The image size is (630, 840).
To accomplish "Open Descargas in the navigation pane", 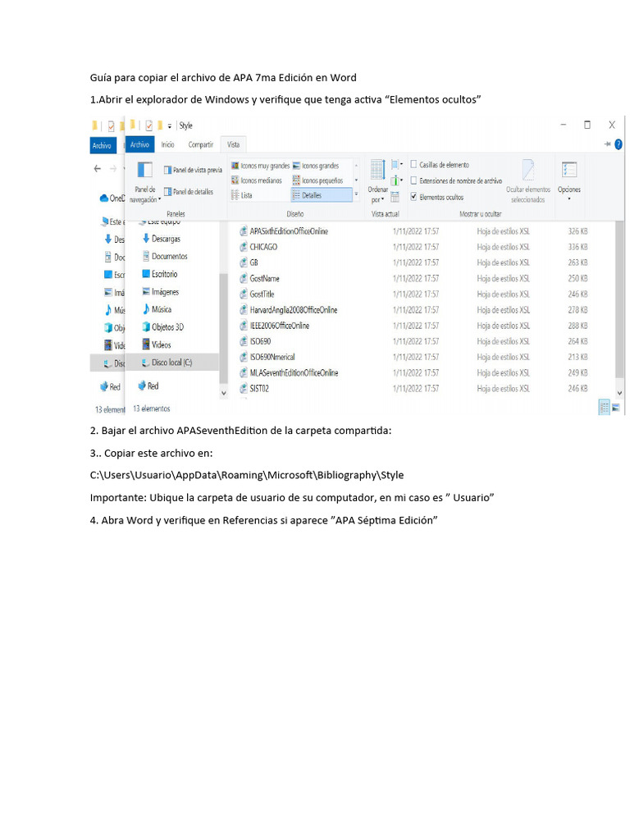I will coord(162,239).
